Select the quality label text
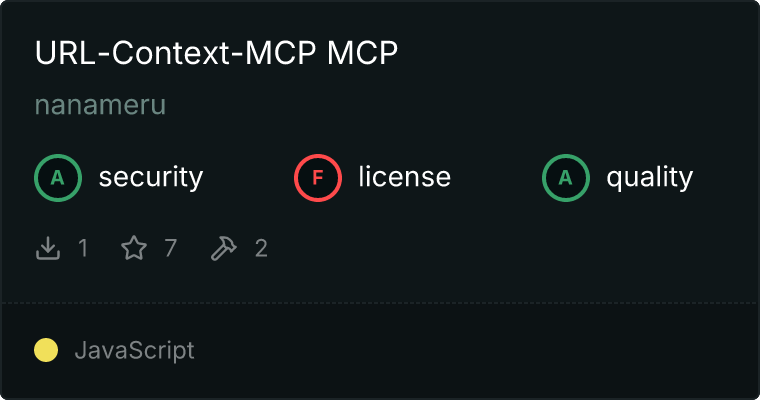This screenshot has width=760, height=400. [x=649, y=177]
